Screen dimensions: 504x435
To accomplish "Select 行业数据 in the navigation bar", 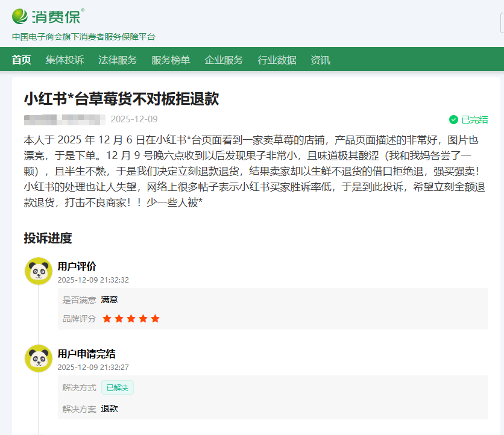I will coord(277,60).
